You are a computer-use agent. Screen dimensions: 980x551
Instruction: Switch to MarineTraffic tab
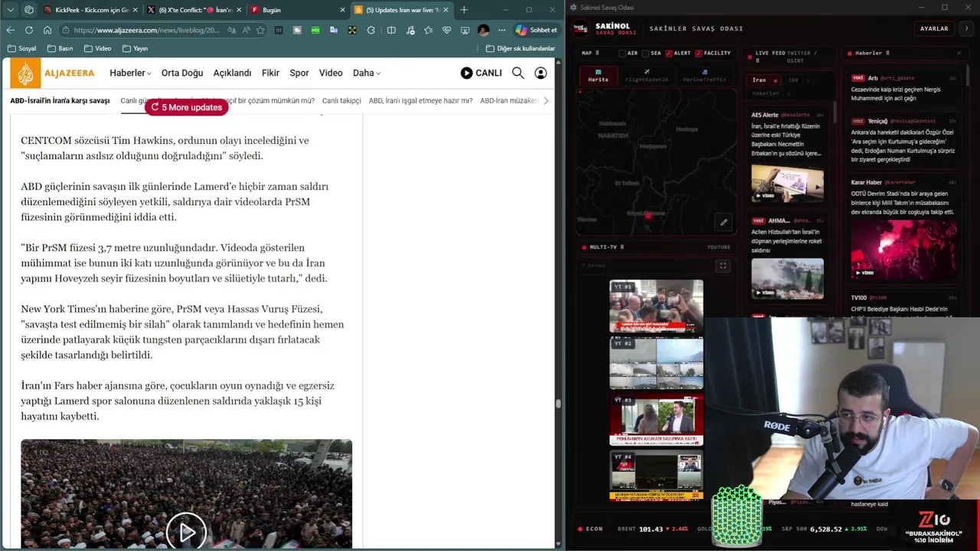click(x=704, y=75)
